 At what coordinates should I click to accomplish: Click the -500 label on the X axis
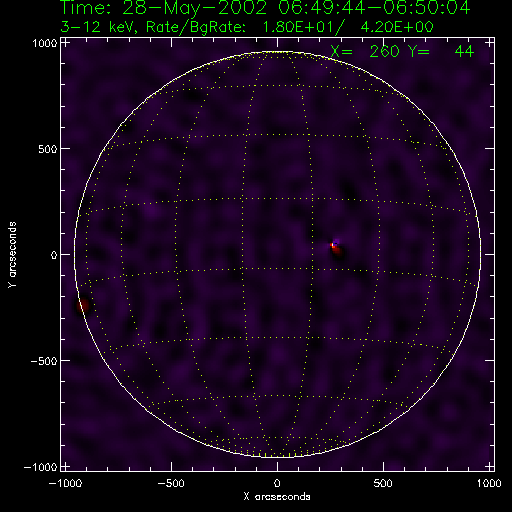(x=170, y=483)
